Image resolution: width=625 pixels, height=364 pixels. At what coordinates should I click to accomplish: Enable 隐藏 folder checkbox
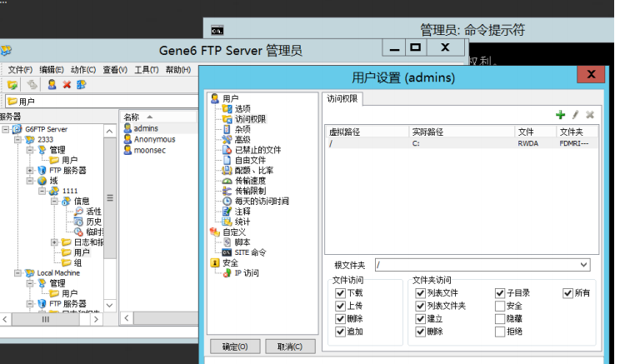[x=500, y=318]
